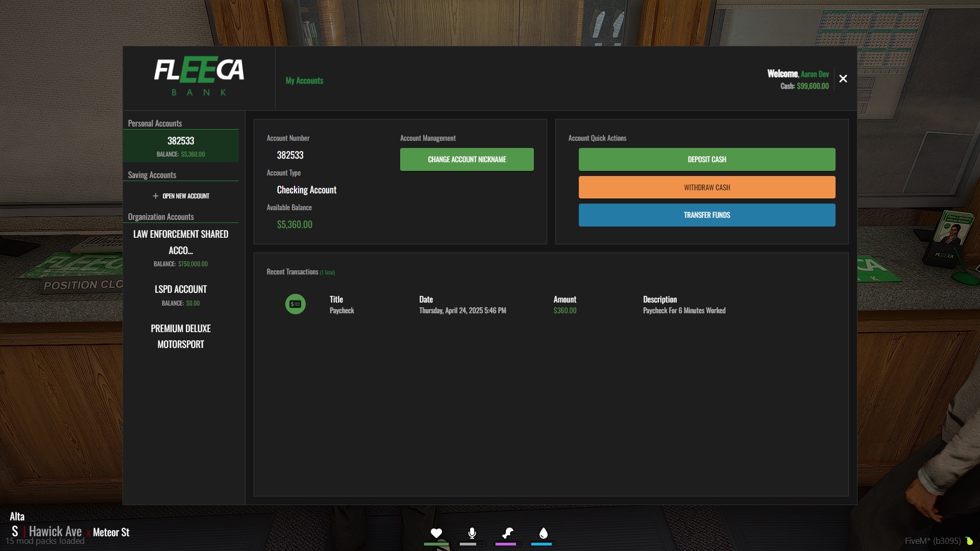980x551 pixels.
Task: Click the Cash $99,600.00 value
Action: tap(813, 86)
